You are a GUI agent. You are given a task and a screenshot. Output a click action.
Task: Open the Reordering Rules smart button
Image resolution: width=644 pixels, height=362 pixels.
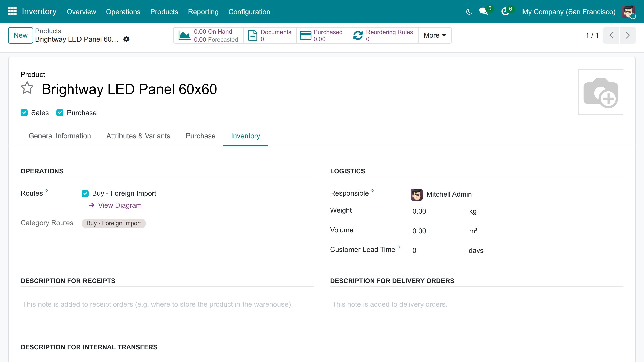[x=384, y=35]
